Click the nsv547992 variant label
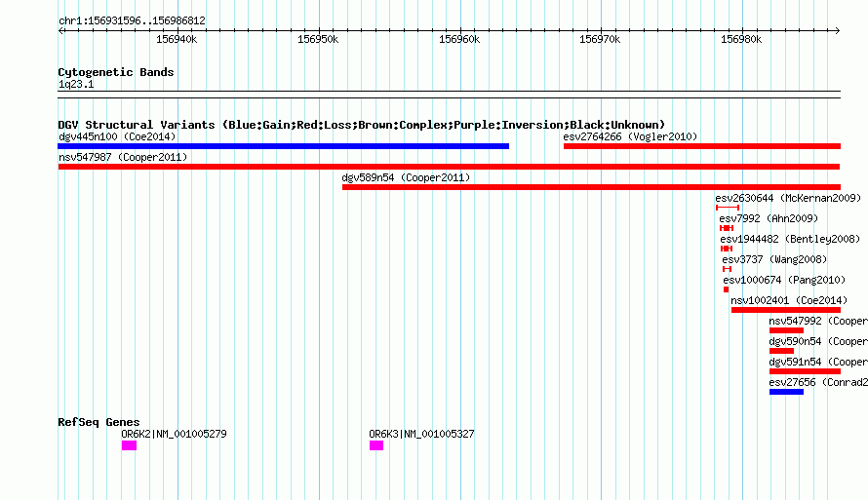The height and width of the screenshot is (500, 868). point(818,321)
